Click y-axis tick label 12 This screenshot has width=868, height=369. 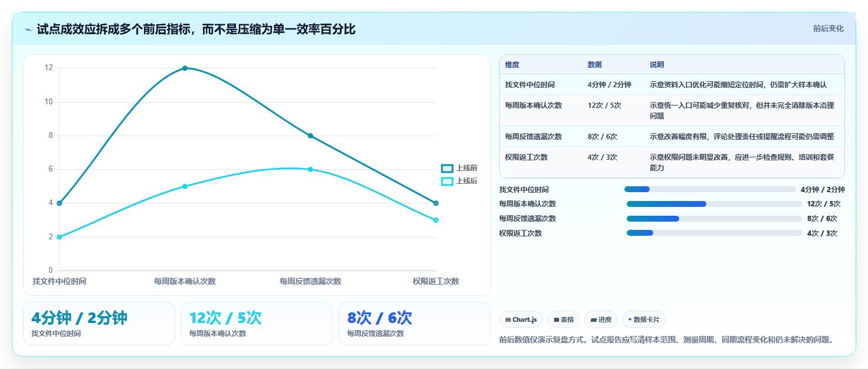pyautogui.click(x=49, y=68)
